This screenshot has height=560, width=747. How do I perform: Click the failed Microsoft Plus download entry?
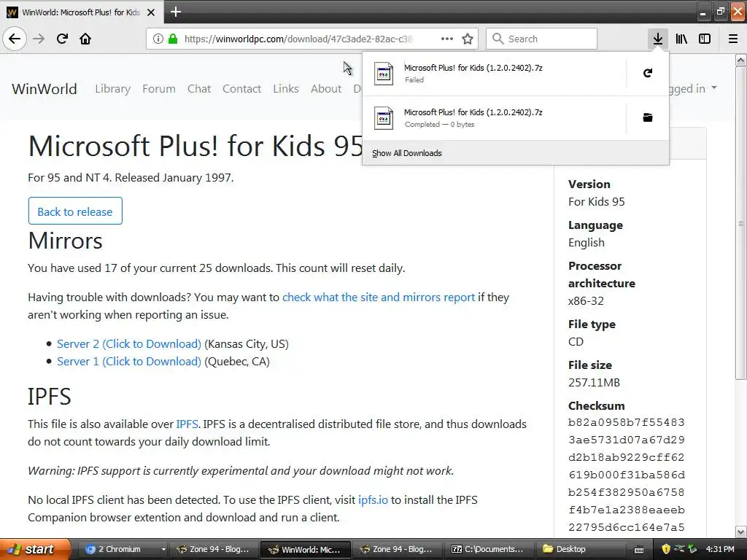coord(494,74)
